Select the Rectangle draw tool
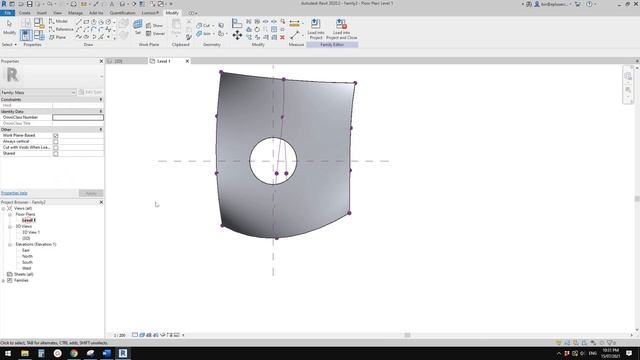Screen dimensions: 640x360 click(x=86, y=22)
